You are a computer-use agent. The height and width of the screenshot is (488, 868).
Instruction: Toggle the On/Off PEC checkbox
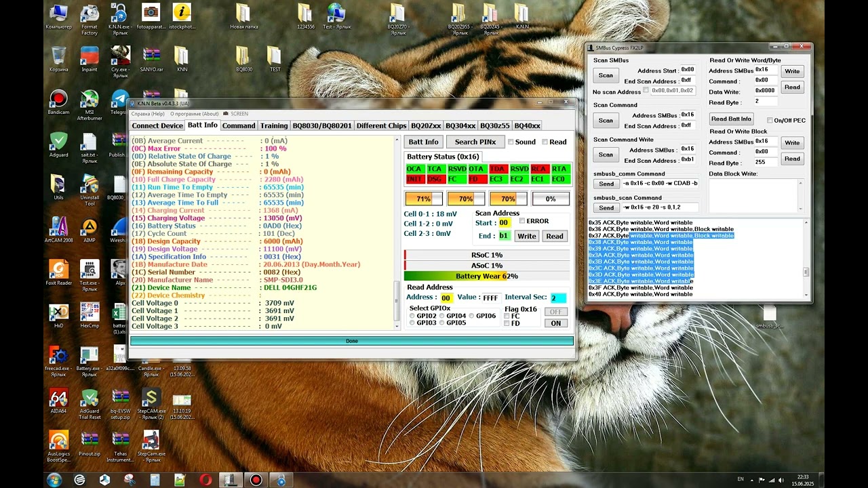pyautogui.click(x=770, y=120)
